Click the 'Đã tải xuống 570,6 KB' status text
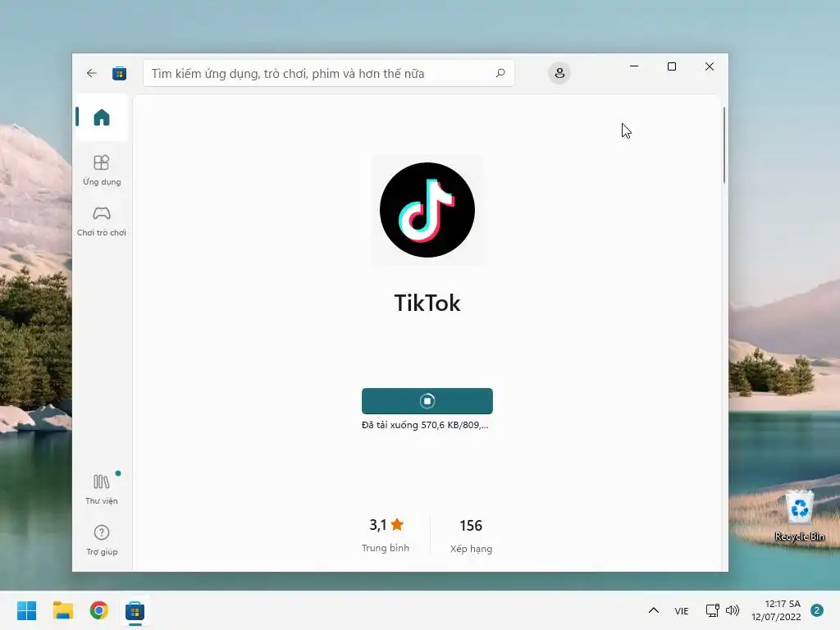This screenshot has height=630, width=840. tap(425, 426)
